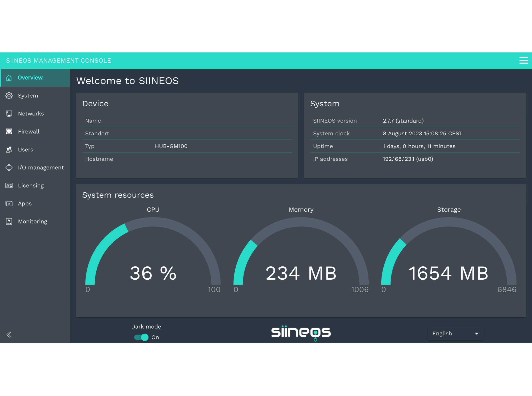The width and height of the screenshot is (532, 396).
Task: Click the System card heading
Action: [x=325, y=104]
